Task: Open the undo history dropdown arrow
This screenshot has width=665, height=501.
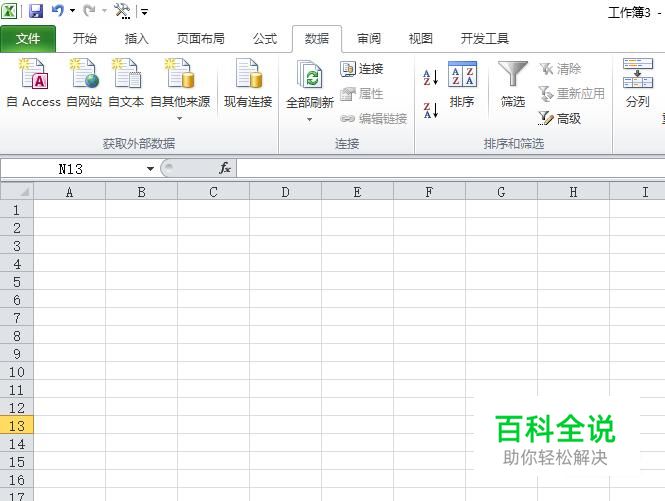Action: point(73,11)
